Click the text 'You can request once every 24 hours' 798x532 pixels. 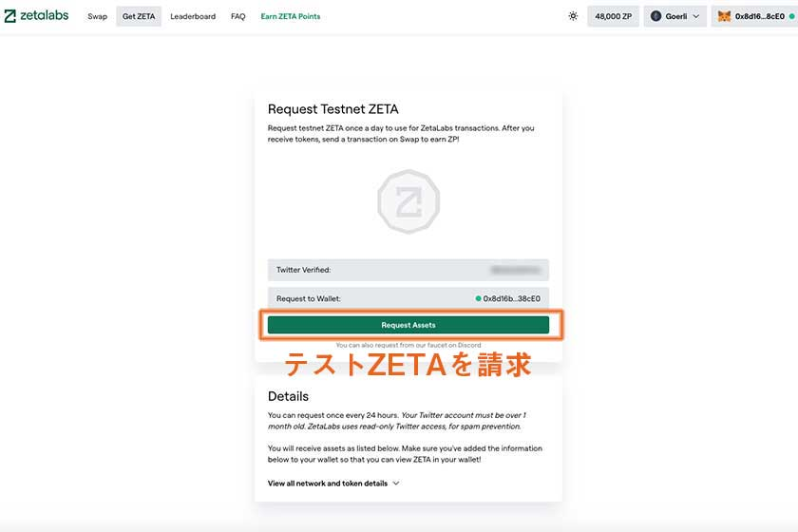click(332, 415)
